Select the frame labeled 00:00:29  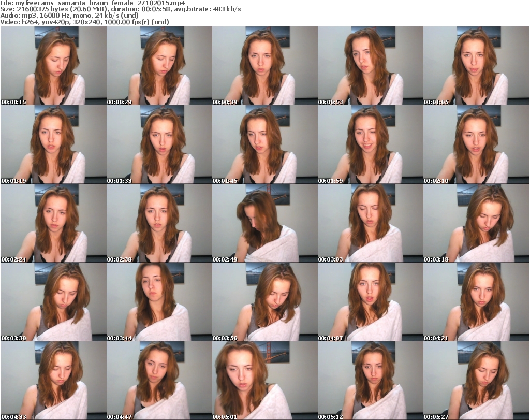(159, 66)
